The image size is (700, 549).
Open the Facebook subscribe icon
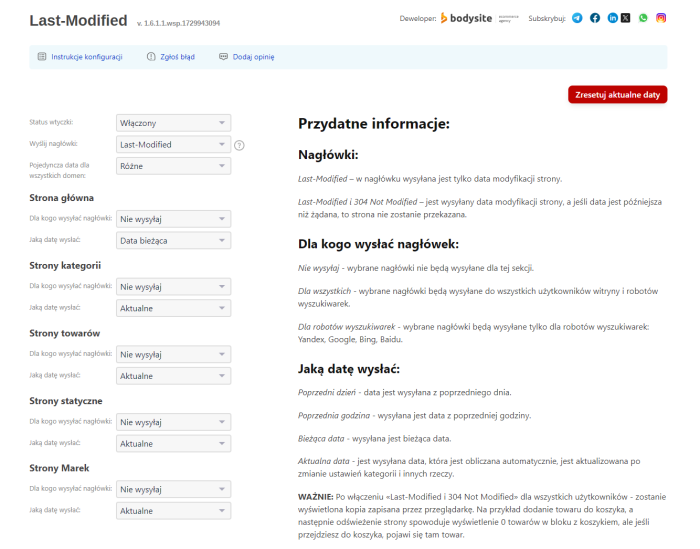coord(595,18)
